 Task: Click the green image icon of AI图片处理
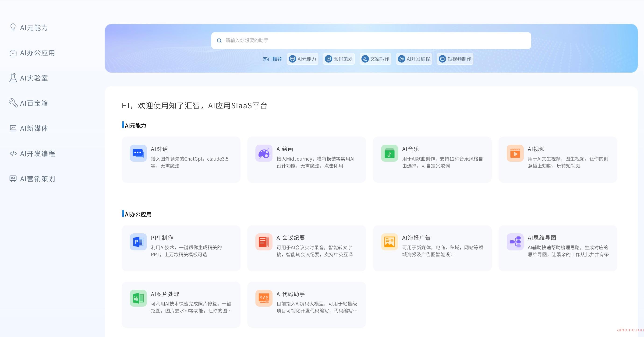(138, 298)
